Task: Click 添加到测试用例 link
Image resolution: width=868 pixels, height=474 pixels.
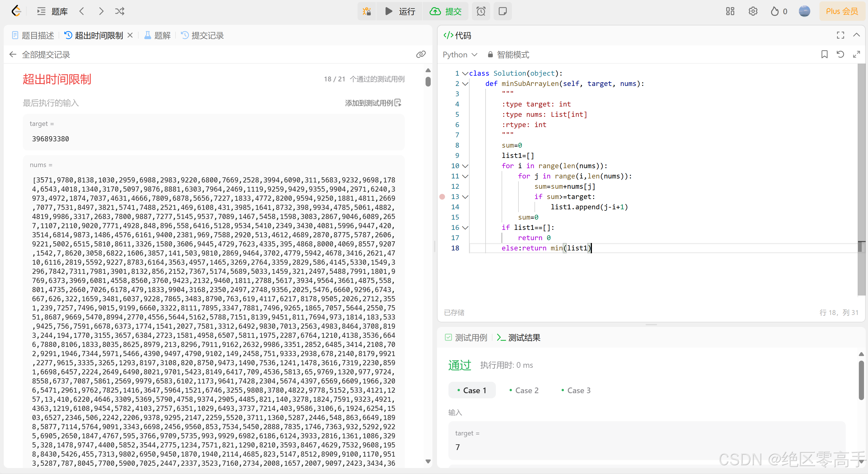Action: tap(373, 103)
